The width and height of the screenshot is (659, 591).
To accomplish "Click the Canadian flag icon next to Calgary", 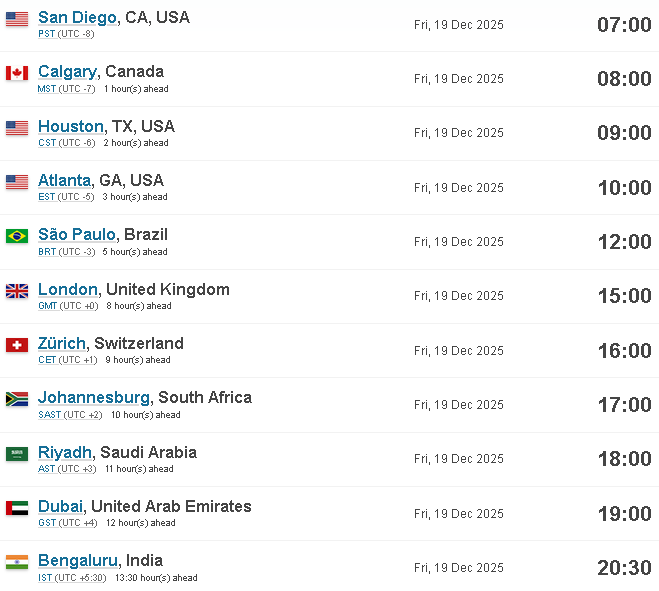I will coord(17,73).
